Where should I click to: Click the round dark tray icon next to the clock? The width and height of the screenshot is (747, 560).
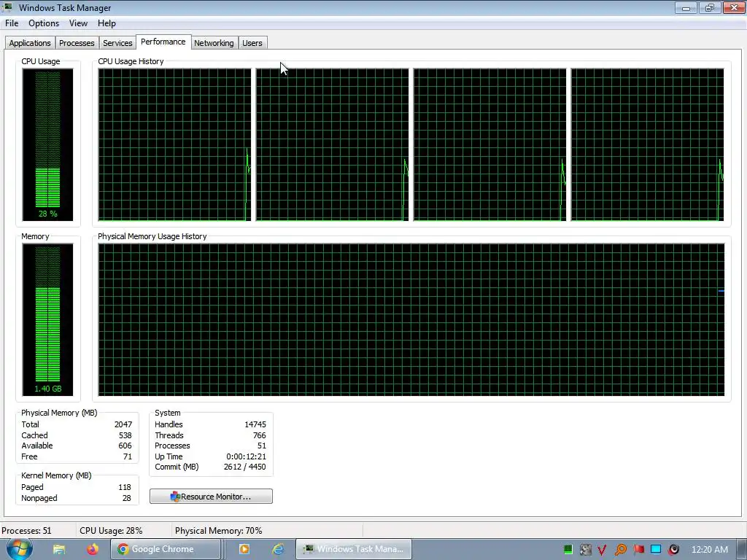coord(673,550)
